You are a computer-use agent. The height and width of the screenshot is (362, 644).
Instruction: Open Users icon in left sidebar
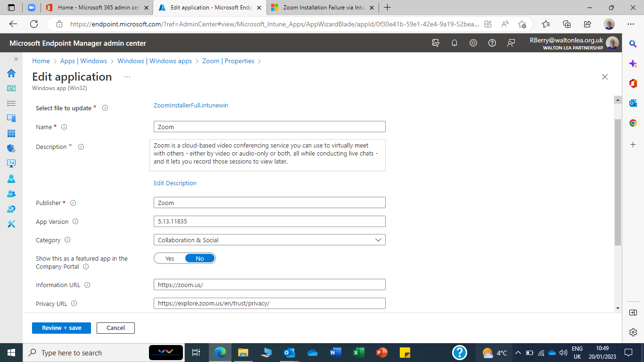(x=11, y=179)
